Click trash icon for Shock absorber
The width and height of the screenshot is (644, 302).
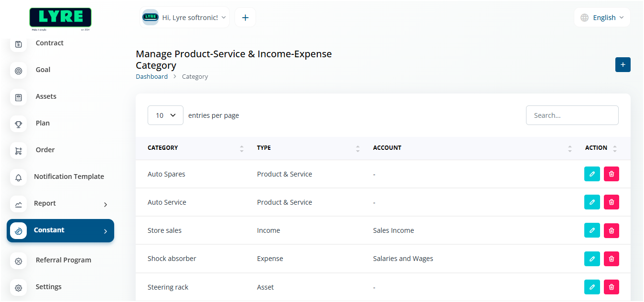(x=612, y=259)
